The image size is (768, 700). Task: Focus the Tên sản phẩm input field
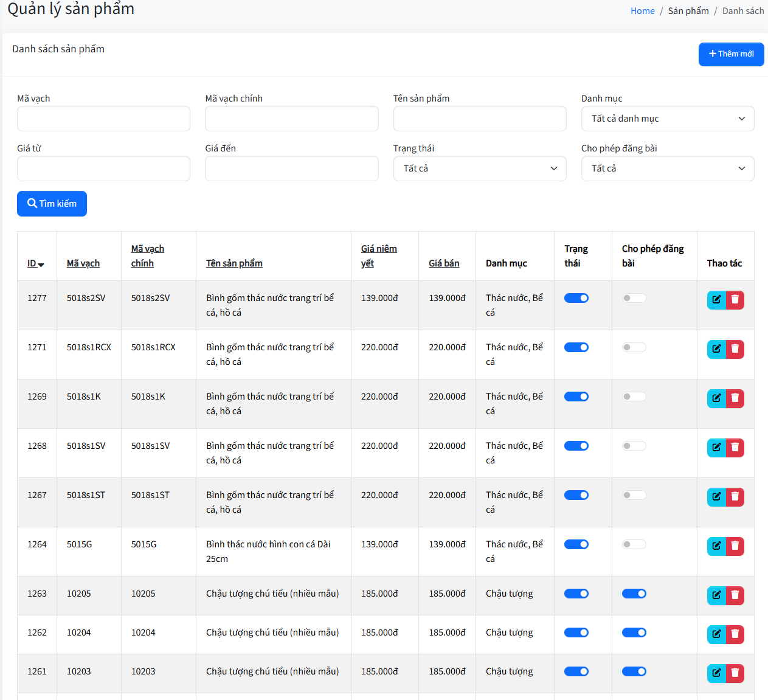click(480, 119)
